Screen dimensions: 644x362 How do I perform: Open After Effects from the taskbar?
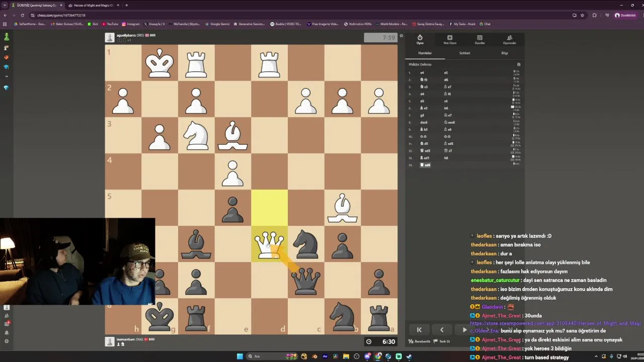325,356
